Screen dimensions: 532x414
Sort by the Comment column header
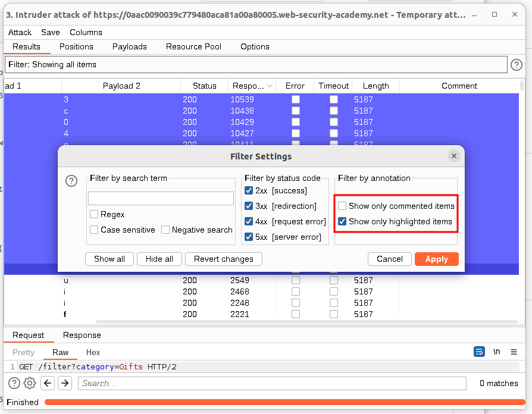point(459,86)
